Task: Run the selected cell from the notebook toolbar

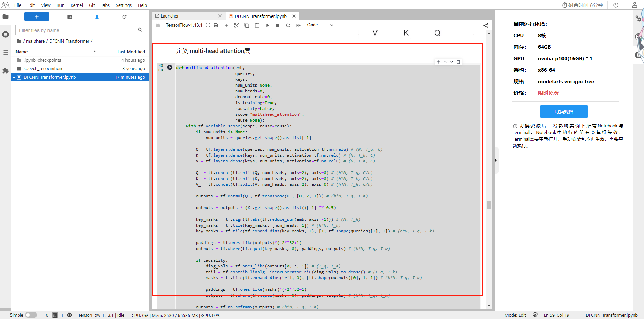Action: click(x=268, y=25)
